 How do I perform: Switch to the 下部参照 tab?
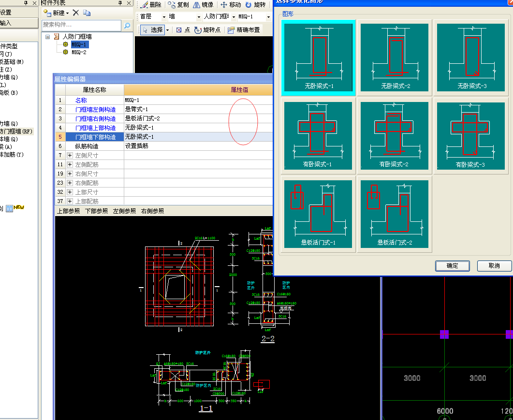point(97,211)
